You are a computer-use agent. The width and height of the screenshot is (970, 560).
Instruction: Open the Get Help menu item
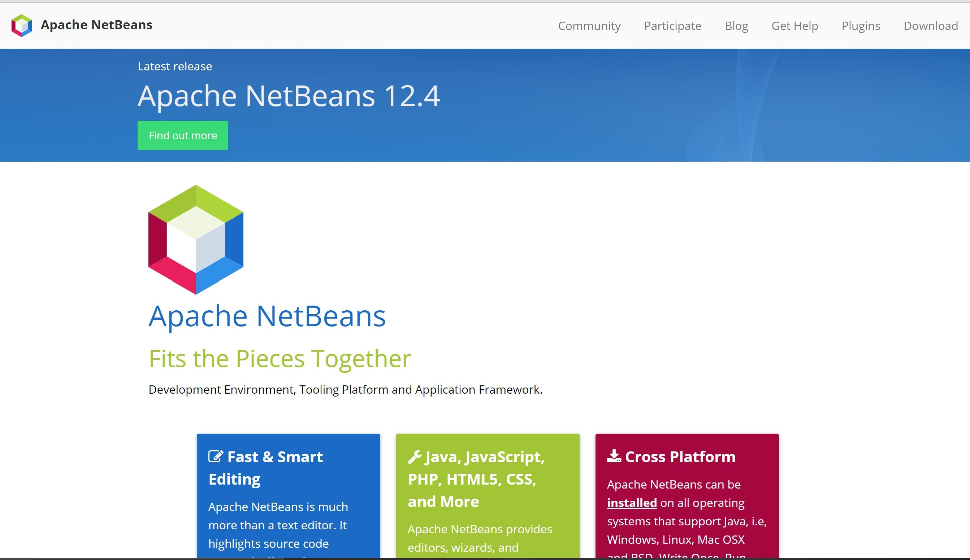(794, 25)
